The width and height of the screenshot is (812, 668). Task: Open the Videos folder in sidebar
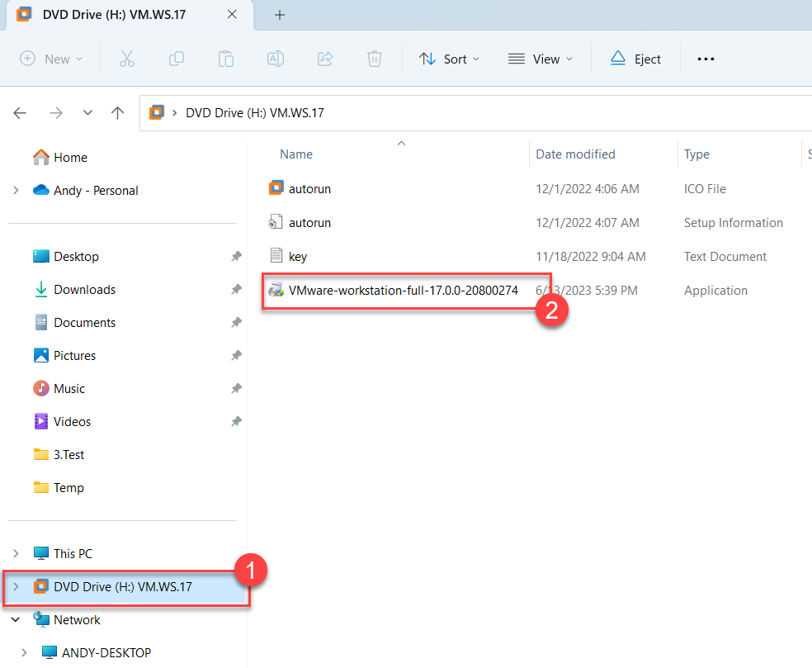pyautogui.click(x=72, y=422)
